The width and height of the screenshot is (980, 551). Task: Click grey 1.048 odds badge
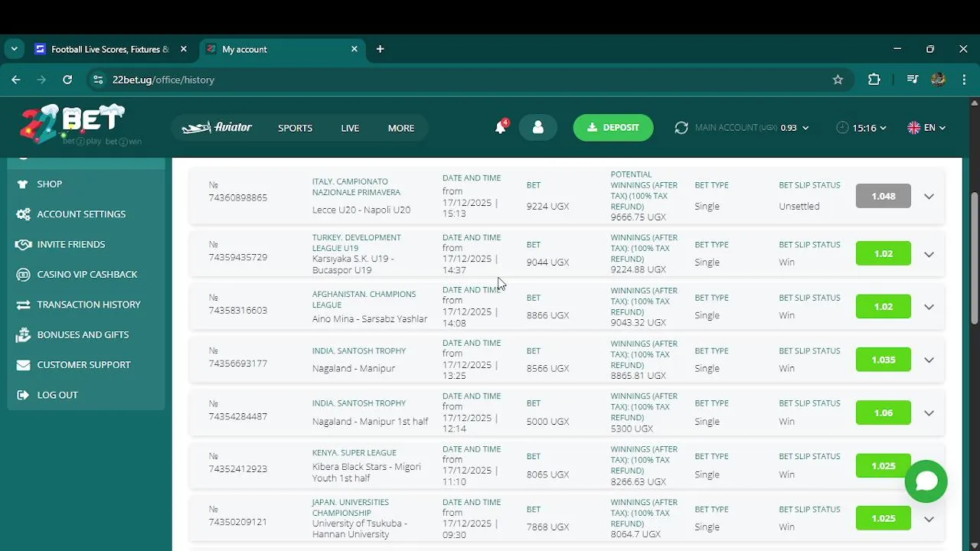pos(883,196)
